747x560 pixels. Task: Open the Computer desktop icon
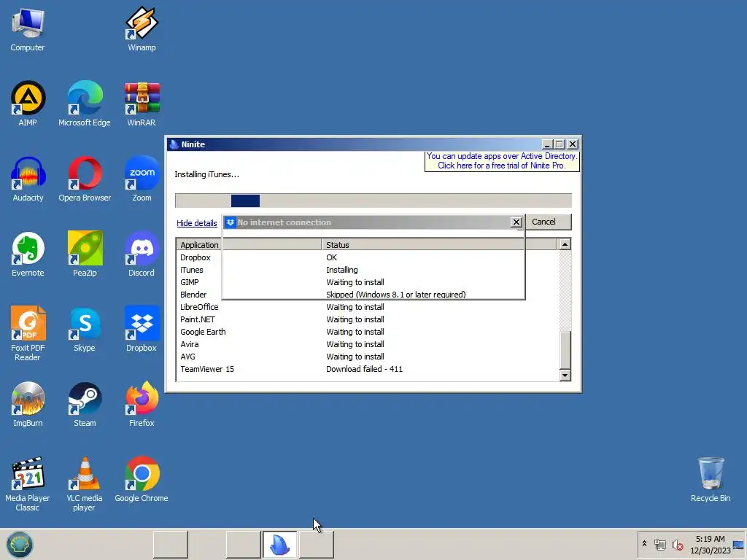click(x=28, y=29)
